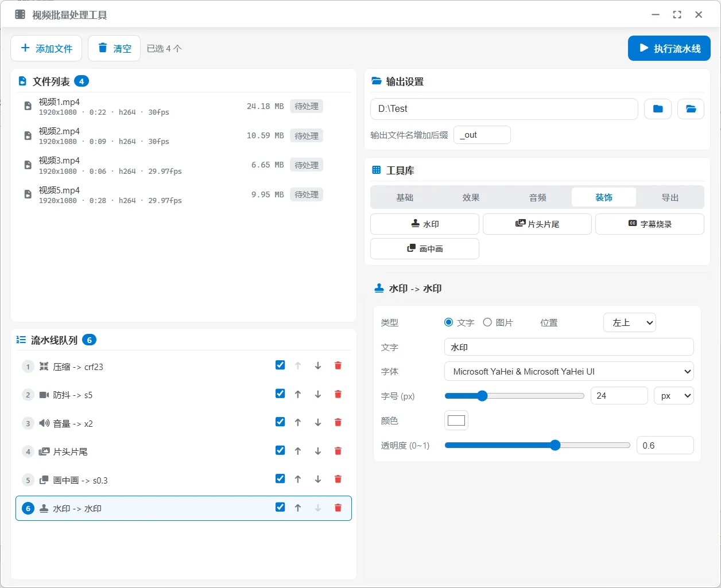Move 片头片尾 step up
The image size is (721, 588).
[297, 451]
